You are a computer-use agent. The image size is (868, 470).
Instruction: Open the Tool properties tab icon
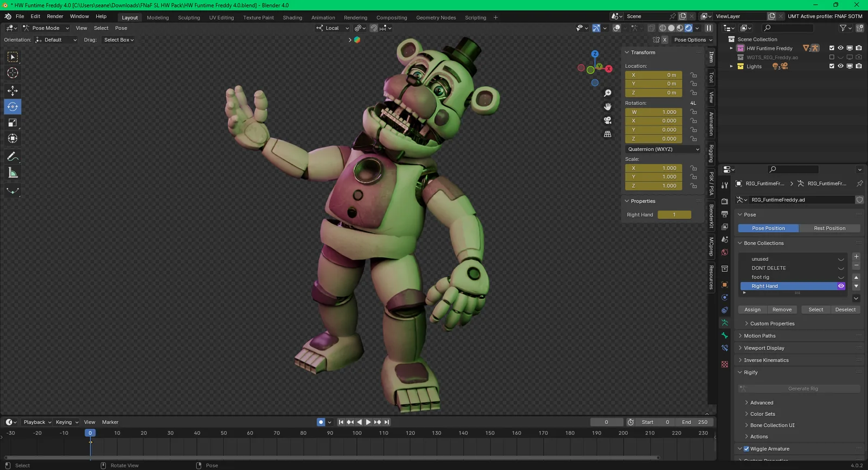(725, 185)
